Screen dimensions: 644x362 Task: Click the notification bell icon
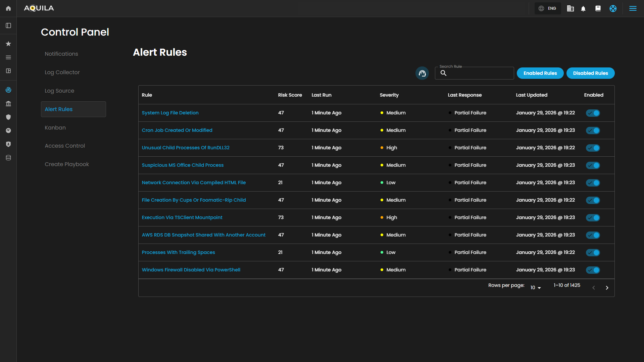click(583, 9)
